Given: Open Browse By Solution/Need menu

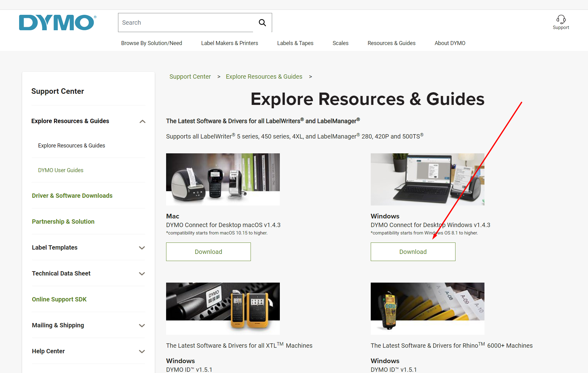Looking at the screenshot, I should click(x=152, y=43).
